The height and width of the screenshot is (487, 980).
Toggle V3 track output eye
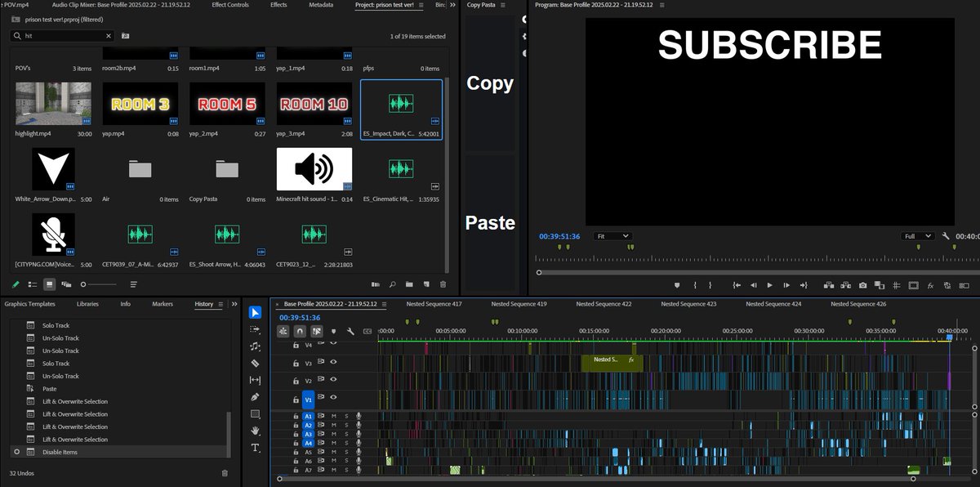(x=333, y=362)
